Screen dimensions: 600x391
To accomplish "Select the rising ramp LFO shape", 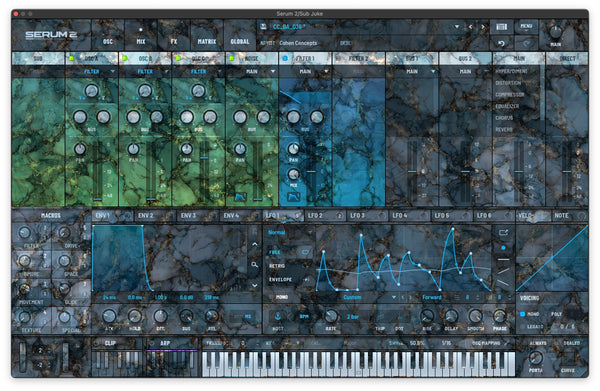I will [x=503, y=271].
